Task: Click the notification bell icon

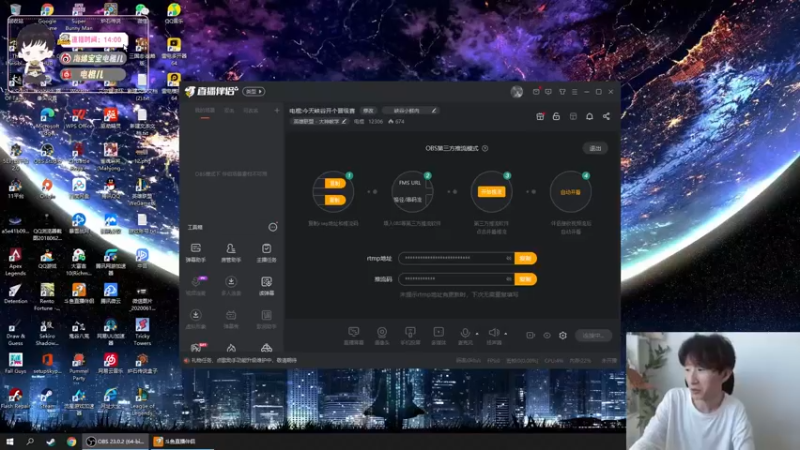Action: [589, 116]
